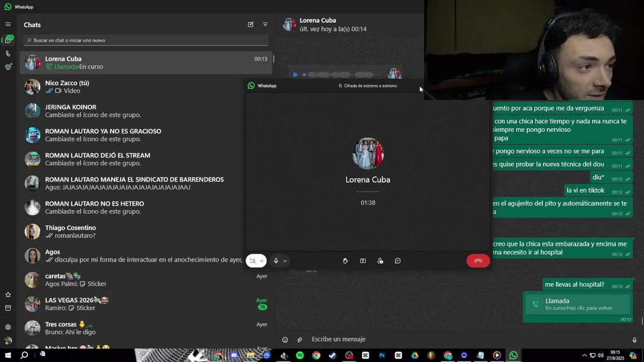Open volume control in system tray
Viewport: 644px width, 362px height.
600,355
